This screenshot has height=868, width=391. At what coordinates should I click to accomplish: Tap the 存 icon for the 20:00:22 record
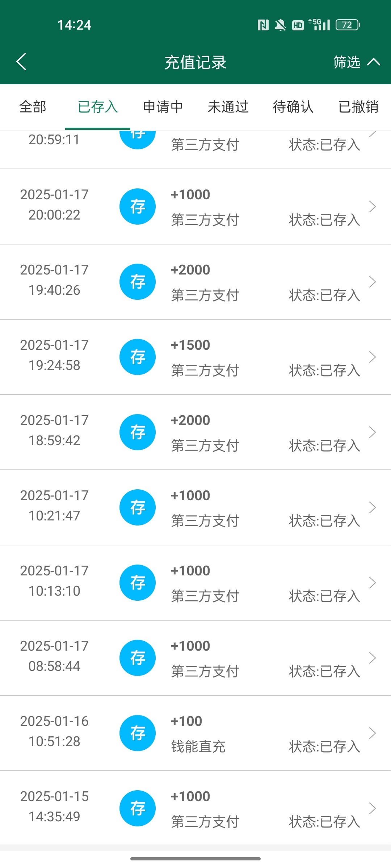click(x=138, y=207)
